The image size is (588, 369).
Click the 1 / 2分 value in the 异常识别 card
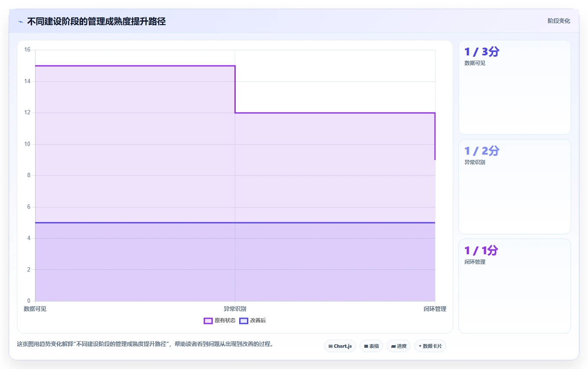click(482, 151)
